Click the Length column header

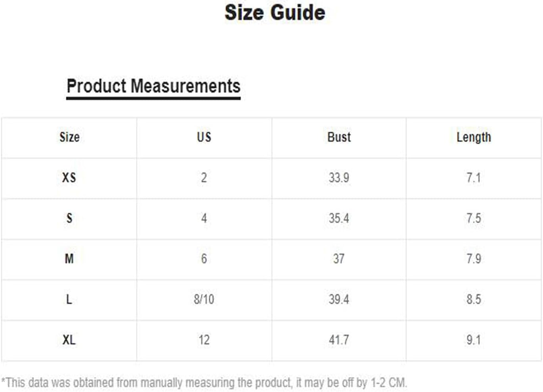[x=474, y=137]
